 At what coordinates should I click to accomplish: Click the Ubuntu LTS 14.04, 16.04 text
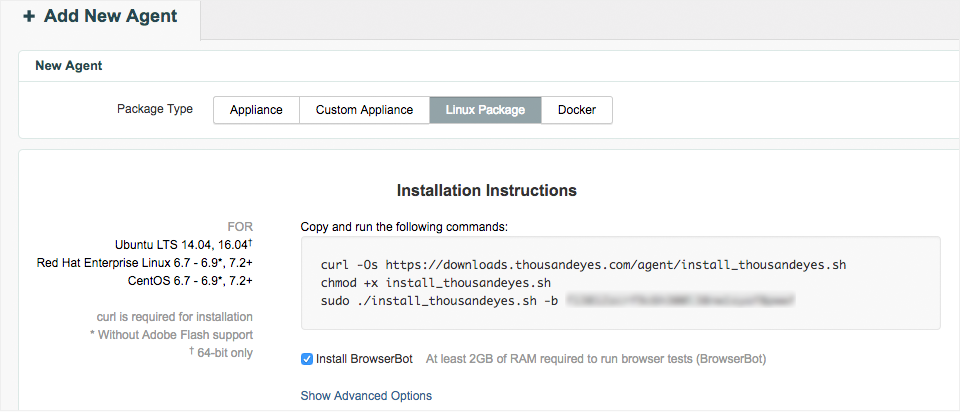point(183,244)
